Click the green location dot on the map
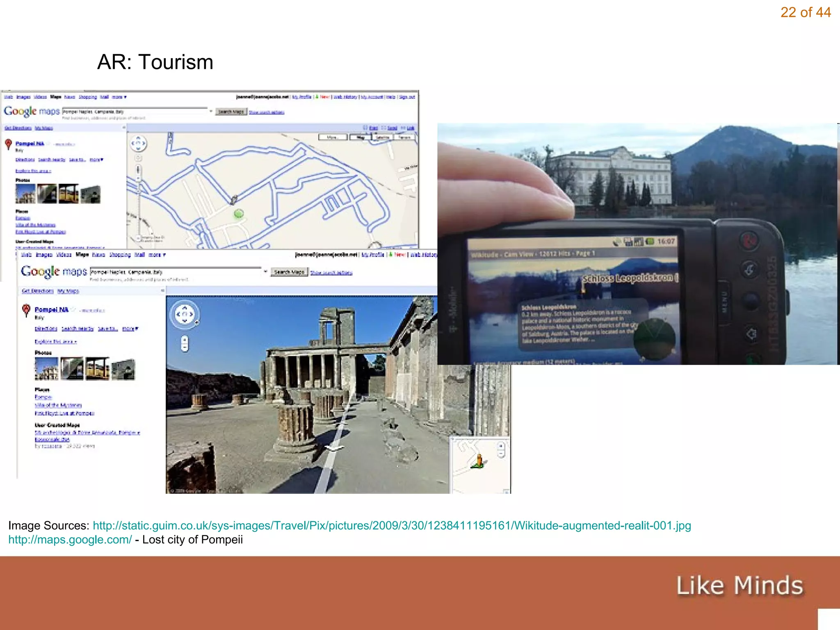Image resolution: width=840 pixels, height=630 pixels. coord(239,213)
